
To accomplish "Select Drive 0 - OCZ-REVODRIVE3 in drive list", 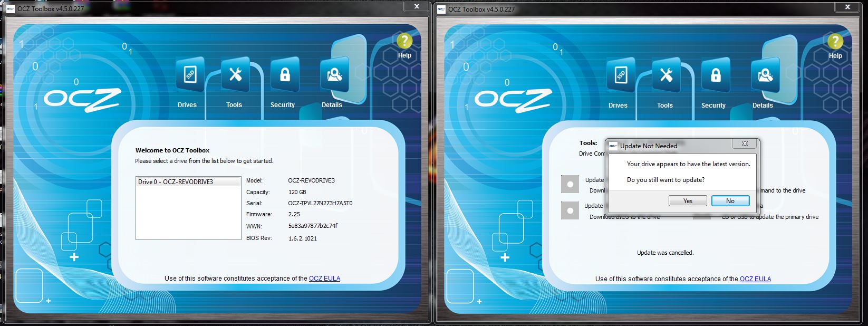I will click(188, 182).
